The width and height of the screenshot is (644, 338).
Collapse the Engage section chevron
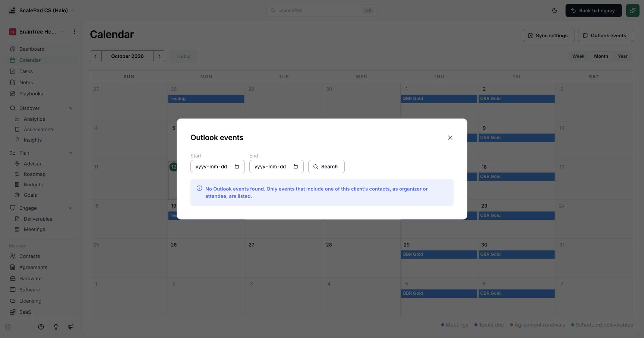71,208
